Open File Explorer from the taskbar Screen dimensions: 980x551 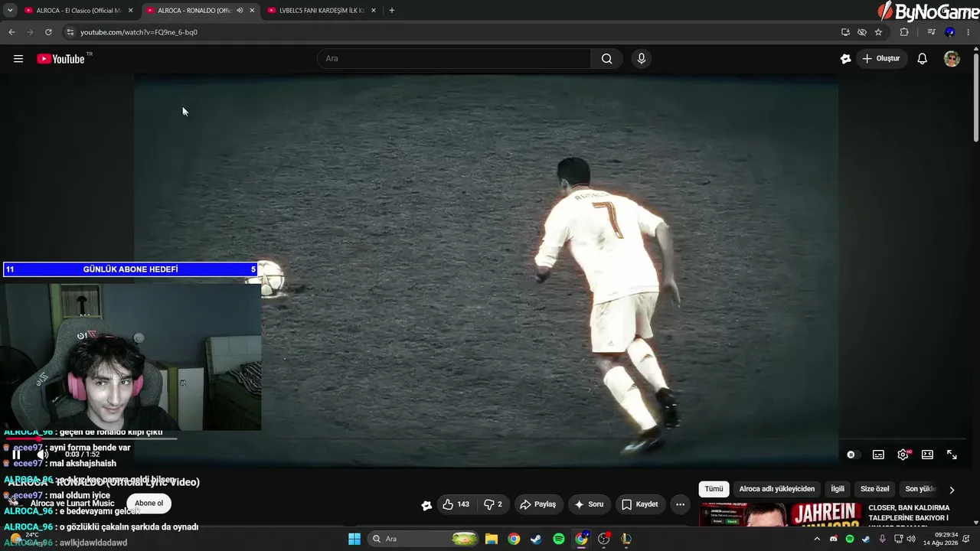[492, 539]
